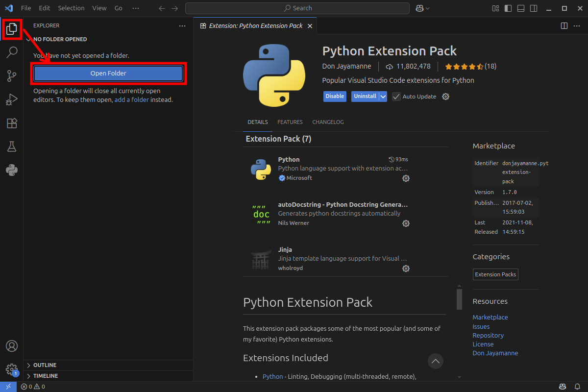Click the 'add a folder' link
Image resolution: width=588 pixels, height=392 pixels.
(x=132, y=99)
